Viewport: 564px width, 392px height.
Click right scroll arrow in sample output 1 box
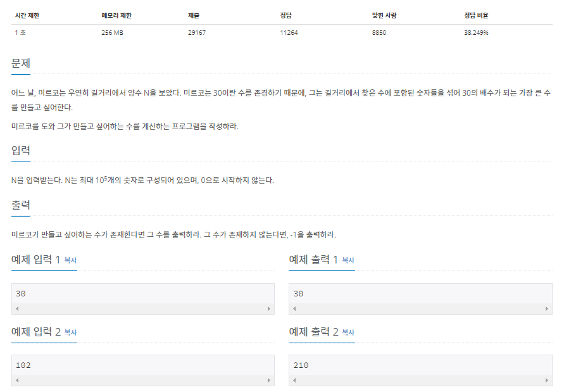[x=547, y=308]
